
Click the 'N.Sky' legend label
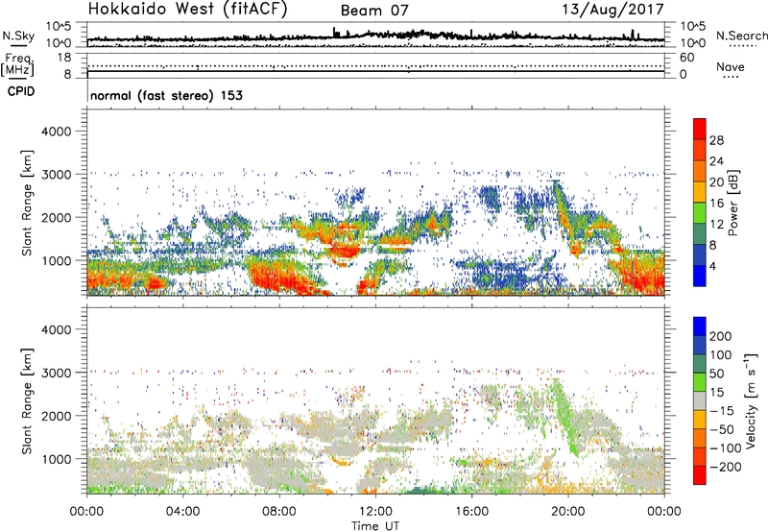pyautogui.click(x=18, y=36)
